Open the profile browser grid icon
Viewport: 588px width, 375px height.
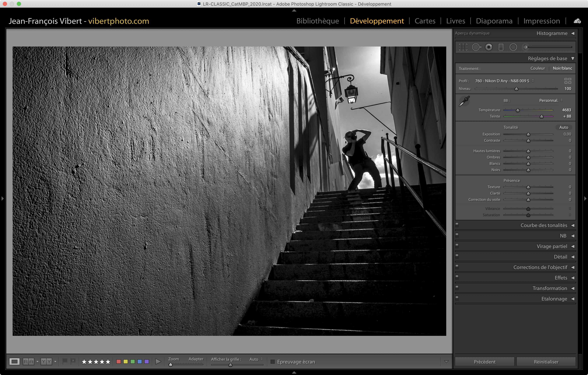(568, 81)
